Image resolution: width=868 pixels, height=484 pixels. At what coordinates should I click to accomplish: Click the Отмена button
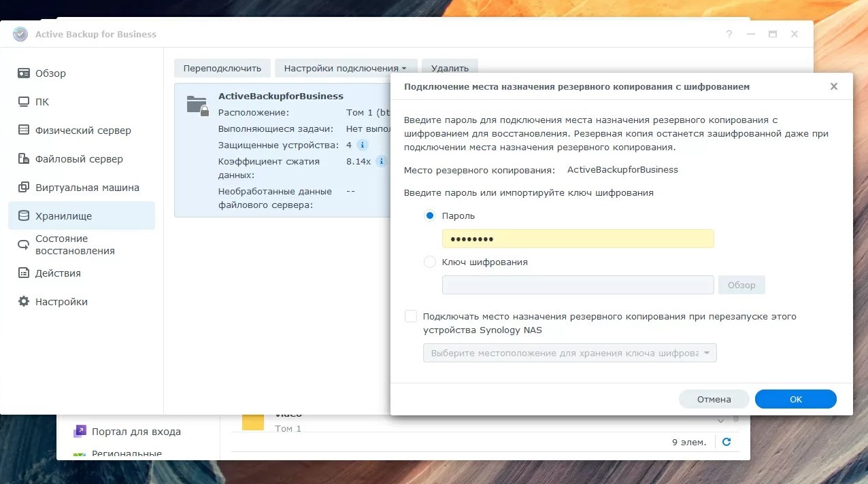[x=714, y=399]
